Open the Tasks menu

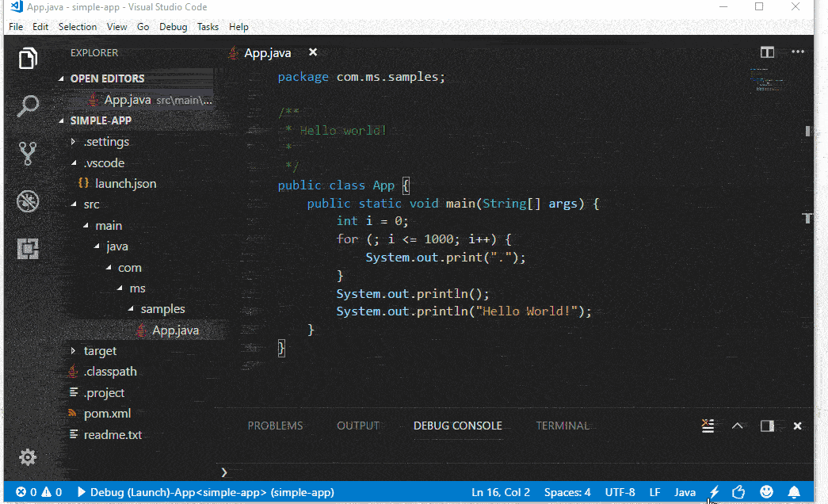(208, 27)
